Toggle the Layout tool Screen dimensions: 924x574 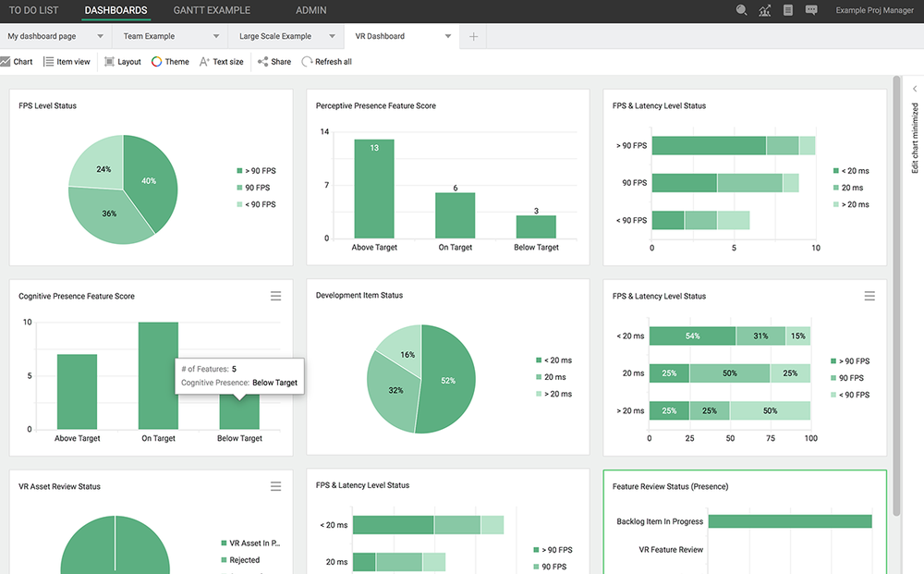coord(121,61)
